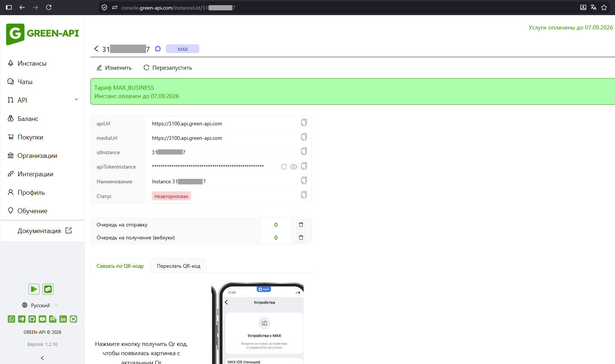The image size is (615, 364).
Task: Clear the Очередь на получение (вебхуки) queue
Action: click(x=301, y=238)
